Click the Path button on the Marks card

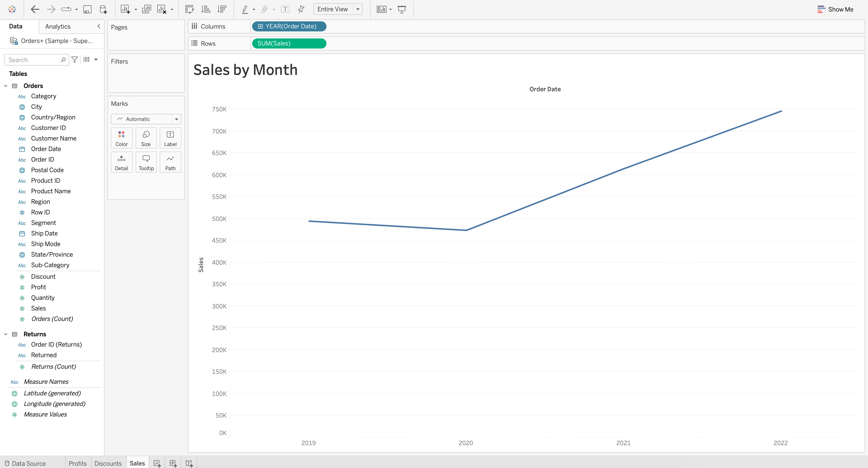tap(170, 162)
